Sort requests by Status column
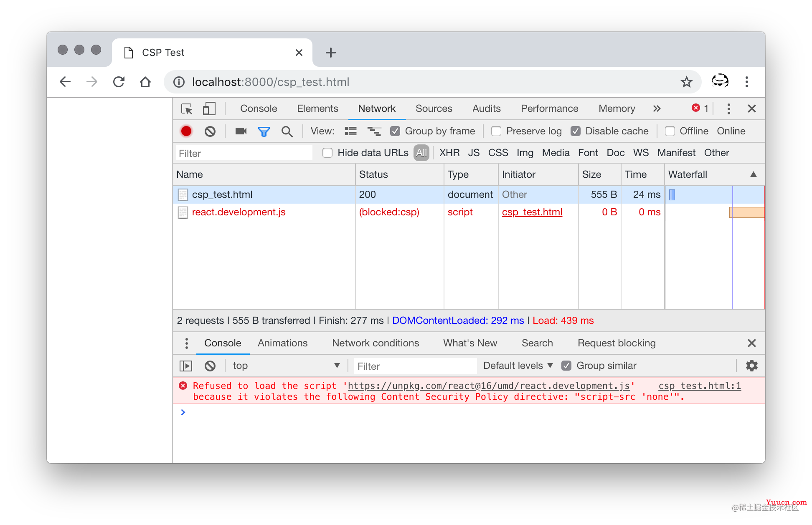The width and height of the screenshot is (812, 525). [399, 174]
